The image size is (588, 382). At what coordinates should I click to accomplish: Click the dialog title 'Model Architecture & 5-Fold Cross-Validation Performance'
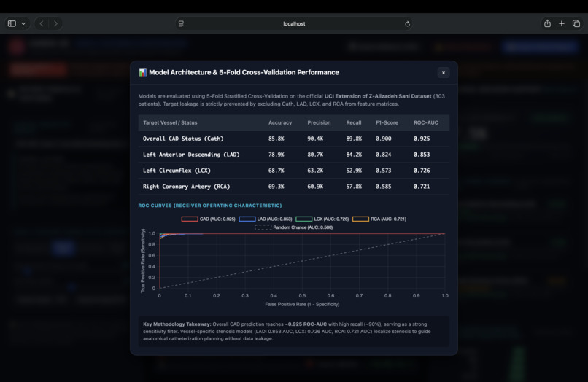[x=244, y=72]
